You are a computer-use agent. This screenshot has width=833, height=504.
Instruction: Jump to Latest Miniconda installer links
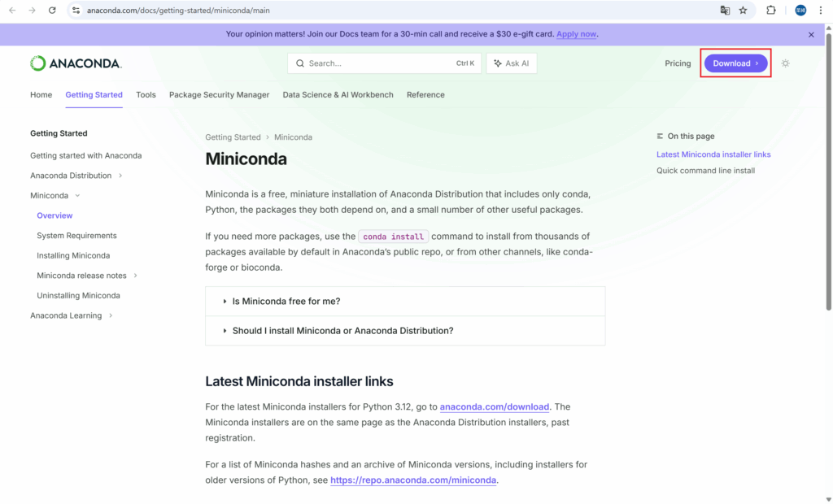pyautogui.click(x=713, y=154)
